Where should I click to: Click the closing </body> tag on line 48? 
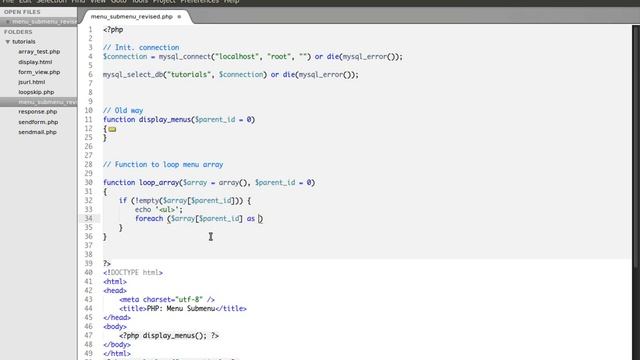pyautogui.click(x=117, y=344)
